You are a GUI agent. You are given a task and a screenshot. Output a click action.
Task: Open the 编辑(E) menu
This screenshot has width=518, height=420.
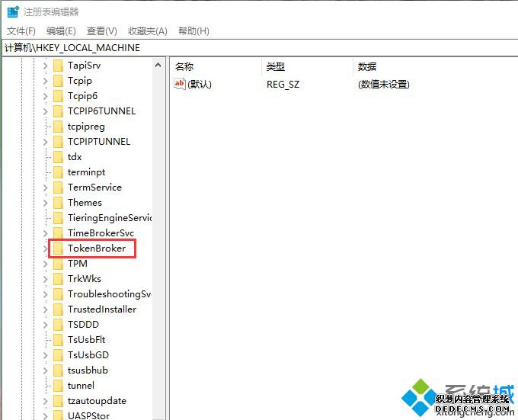point(61,31)
